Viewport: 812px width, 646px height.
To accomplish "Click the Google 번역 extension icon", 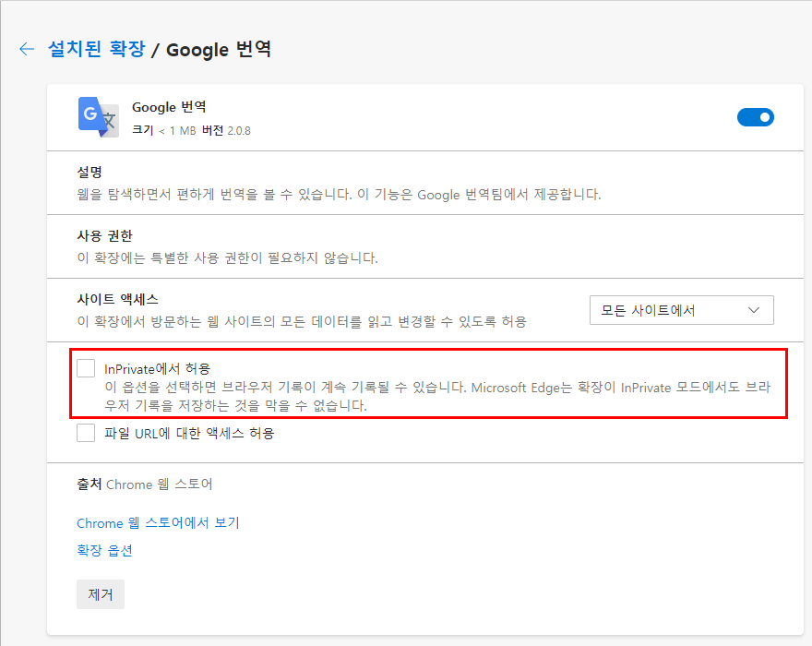I will click(99, 117).
